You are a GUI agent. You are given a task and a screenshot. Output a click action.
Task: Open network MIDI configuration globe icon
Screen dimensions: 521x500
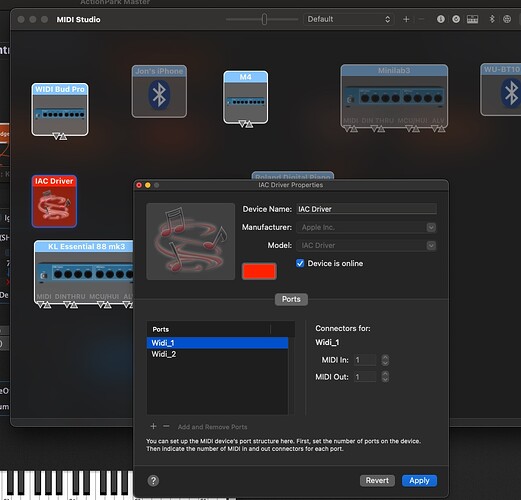[507, 19]
